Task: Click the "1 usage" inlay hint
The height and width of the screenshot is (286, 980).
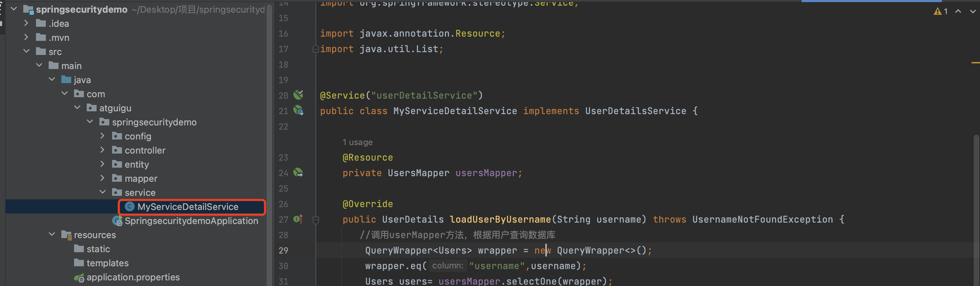Action: click(x=357, y=142)
